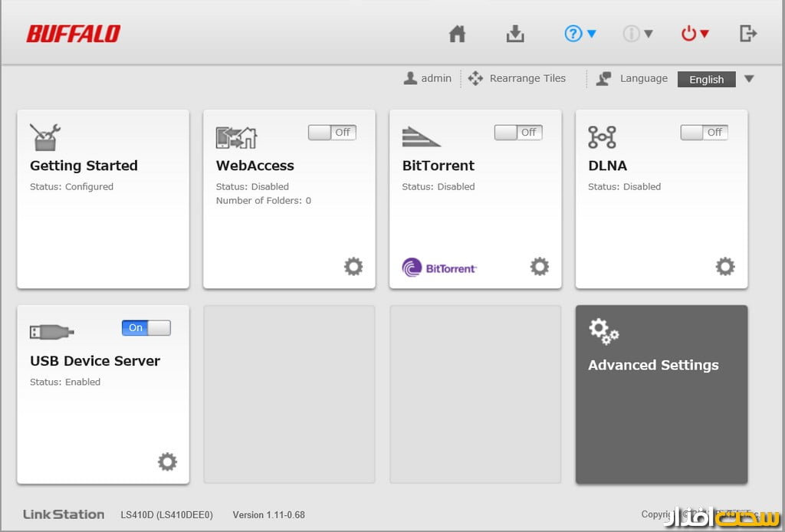Open WebAccess settings gear
The width and height of the screenshot is (785, 532).
pyautogui.click(x=353, y=267)
